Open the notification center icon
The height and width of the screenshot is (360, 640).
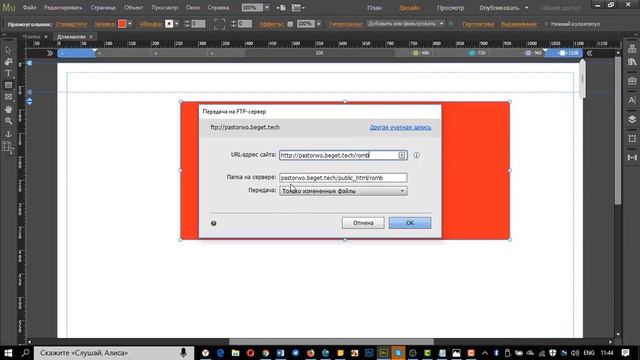click(625, 353)
